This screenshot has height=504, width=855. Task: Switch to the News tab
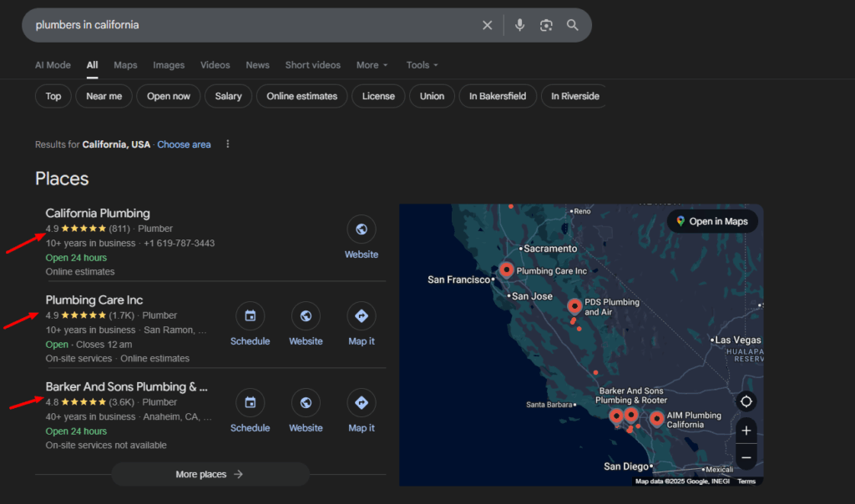point(257,65)
